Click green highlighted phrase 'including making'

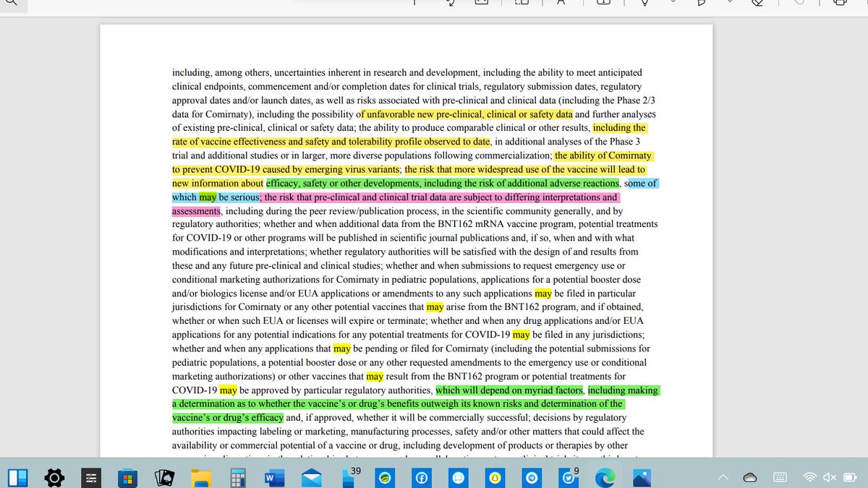point(623,390)
